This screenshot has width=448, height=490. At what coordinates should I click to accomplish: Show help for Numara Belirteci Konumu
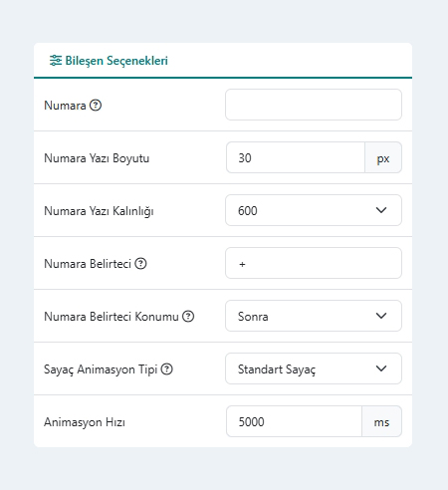pos(188,316)
